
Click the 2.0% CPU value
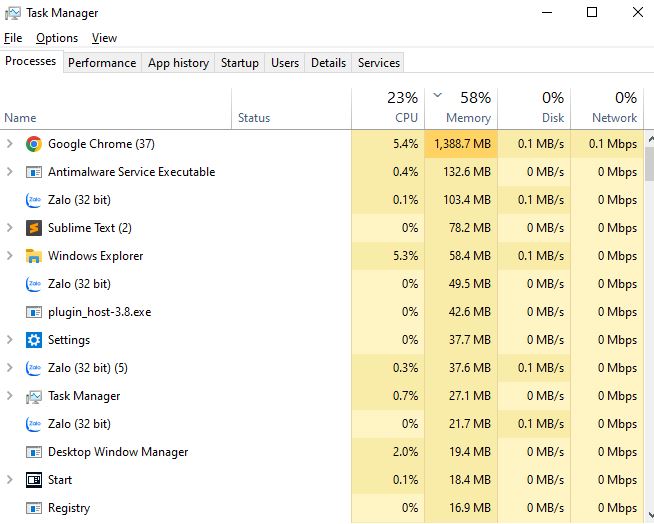(x=405, y=452)
